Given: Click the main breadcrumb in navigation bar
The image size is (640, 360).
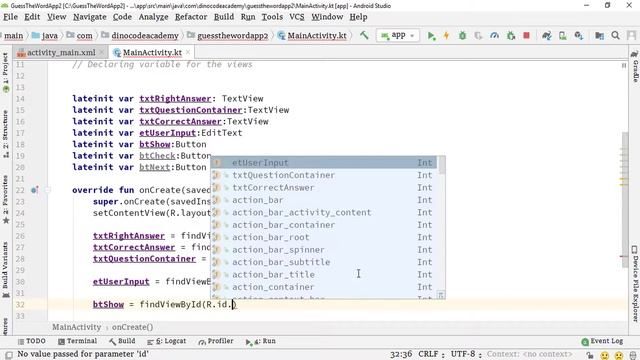Looking at the screenshot, I should [13, 36].
